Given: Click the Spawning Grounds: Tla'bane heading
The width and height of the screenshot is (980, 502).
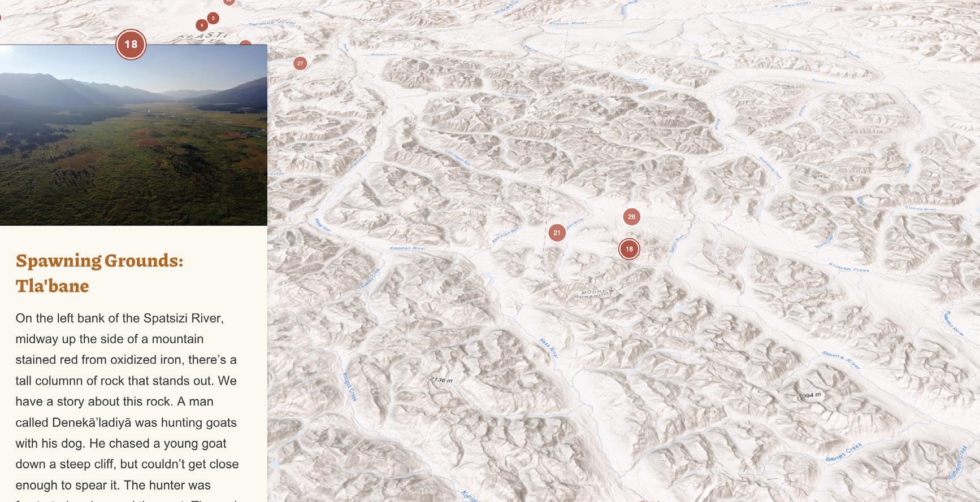Looking at the screenshot, I should click(x=99, y=273).
